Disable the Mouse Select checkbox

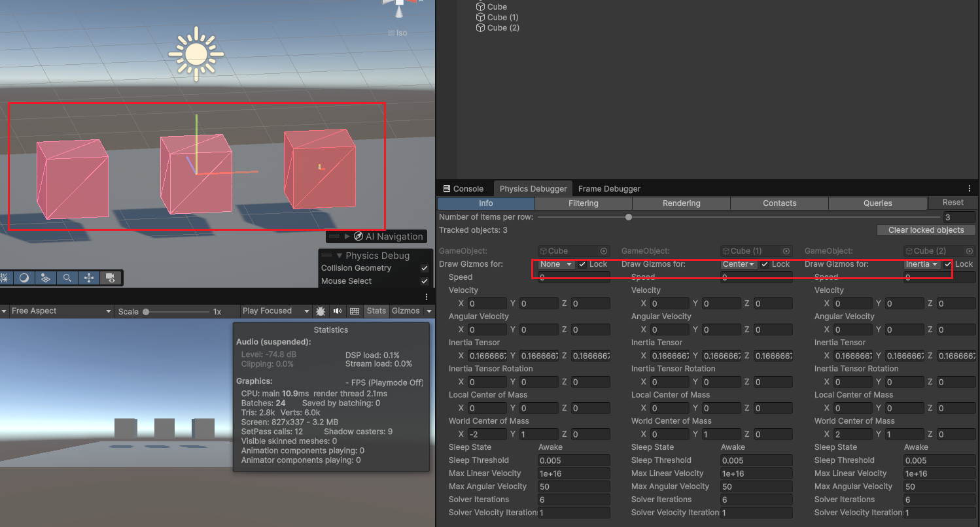pos(425,281)
